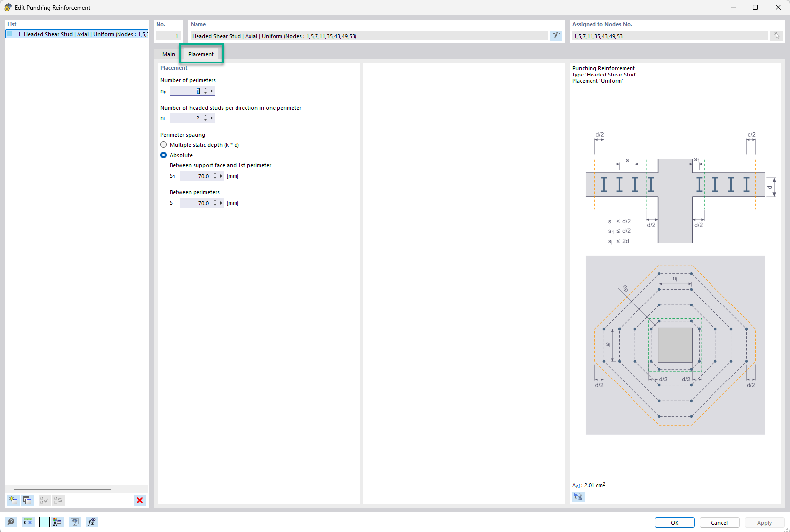This screenshot has width=790, height=532.
Task: Apply the punching reinforcement changes
Action: coord(764,522)
